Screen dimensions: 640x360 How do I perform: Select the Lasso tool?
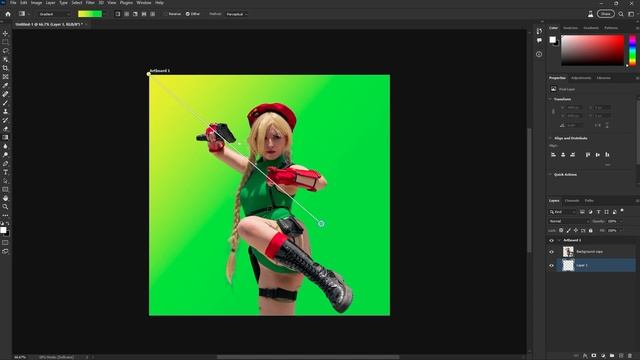point(5,51)
